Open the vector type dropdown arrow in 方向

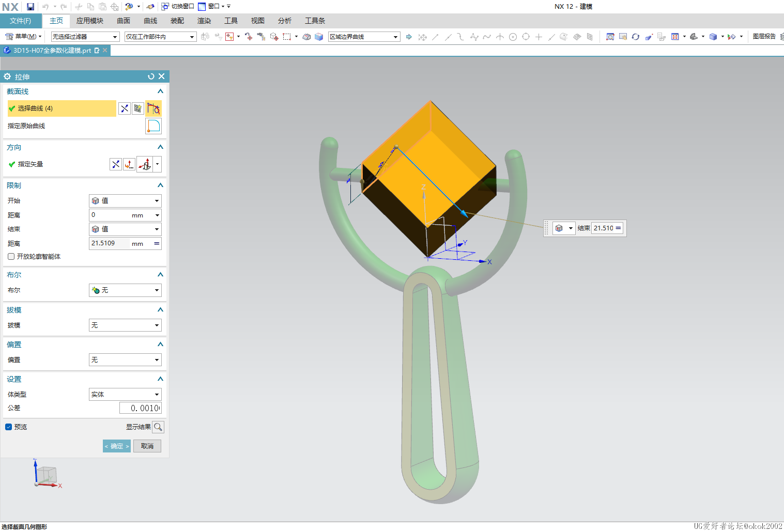(x=158, y=164)
